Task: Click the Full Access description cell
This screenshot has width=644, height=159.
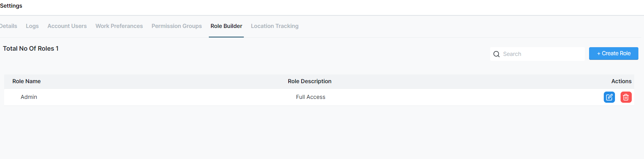Action: [311, 97]
